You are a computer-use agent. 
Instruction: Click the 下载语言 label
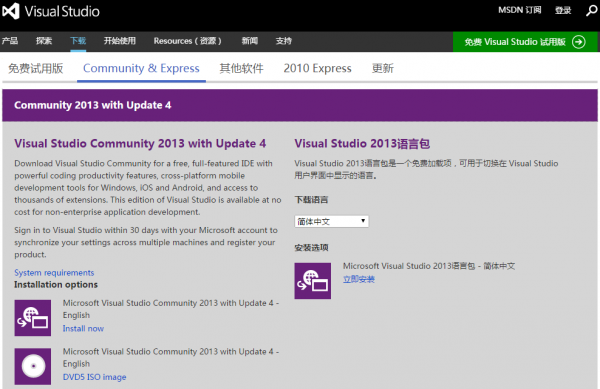[311, 200]
